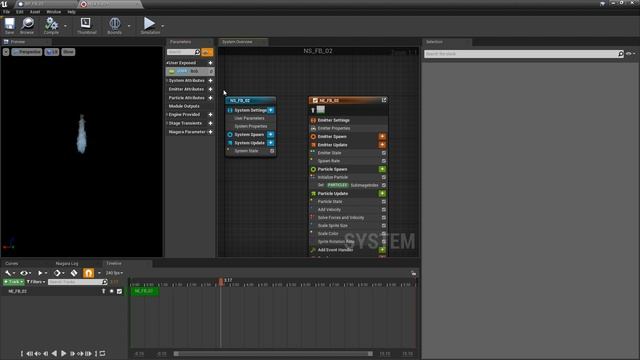Open the Window menu
The image size is (640, 360).
53,12
